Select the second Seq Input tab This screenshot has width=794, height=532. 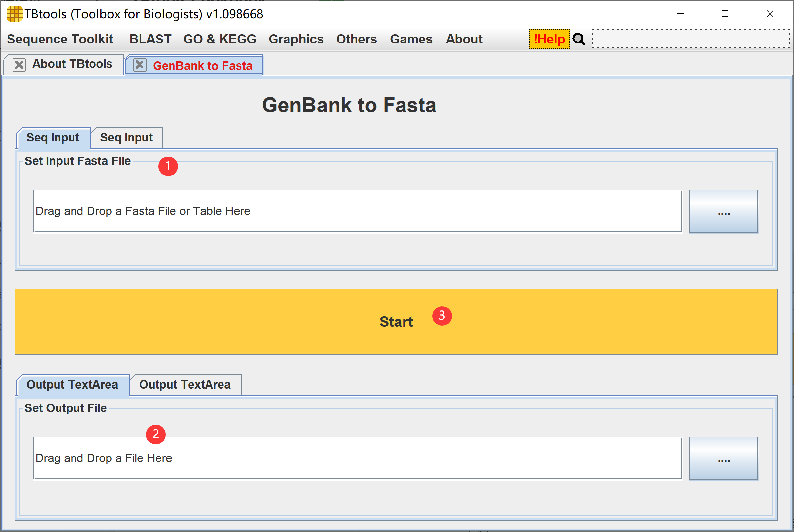point(126,138)
